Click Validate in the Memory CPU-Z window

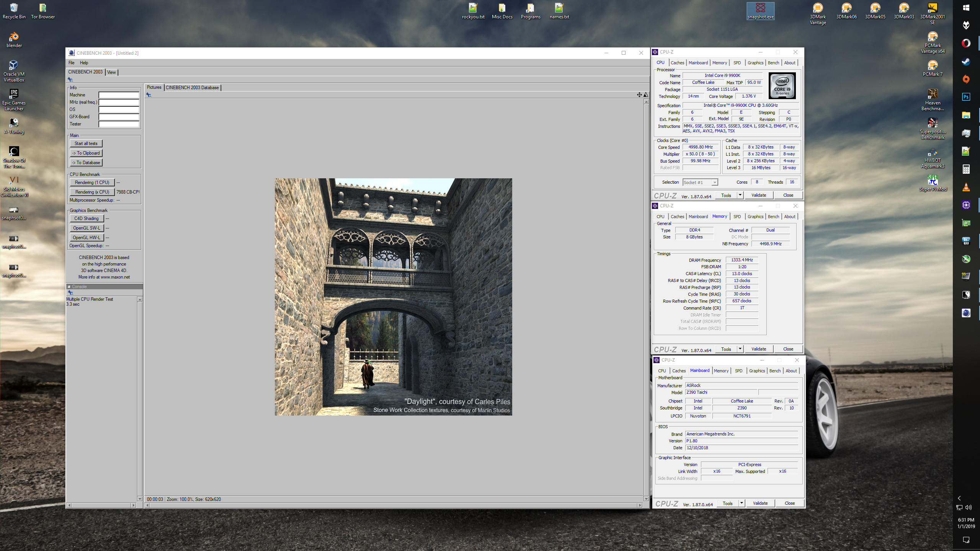point(759,349)
